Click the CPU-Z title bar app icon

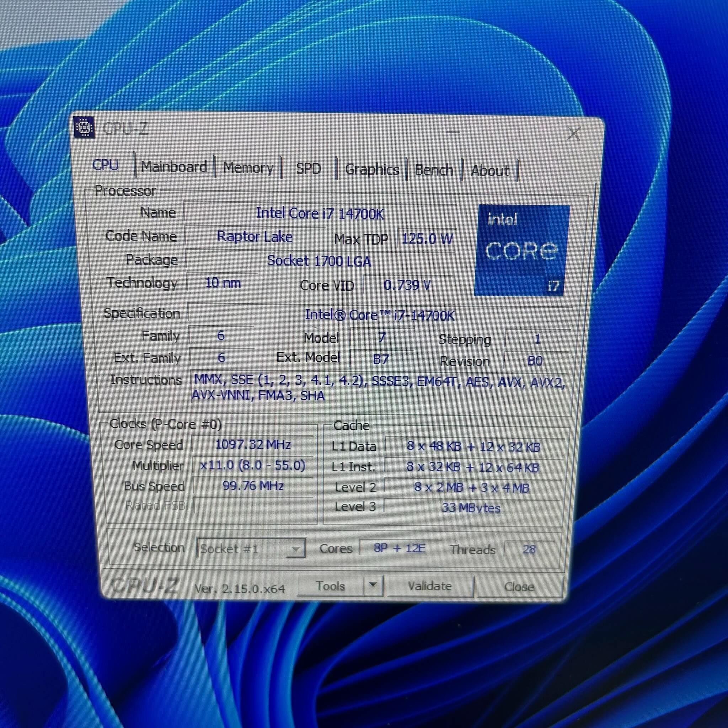[x=84, y=128]
